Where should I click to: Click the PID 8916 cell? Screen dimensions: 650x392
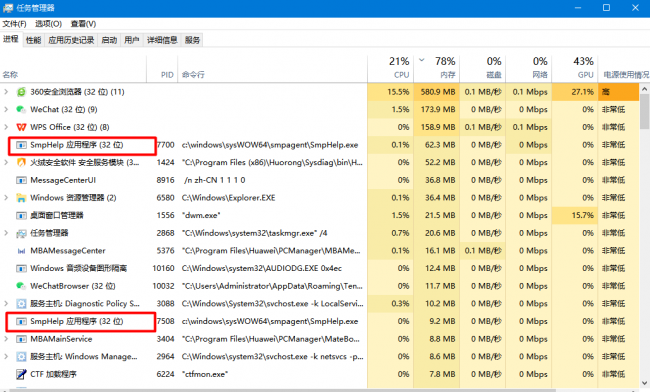(x=165, y=180)
